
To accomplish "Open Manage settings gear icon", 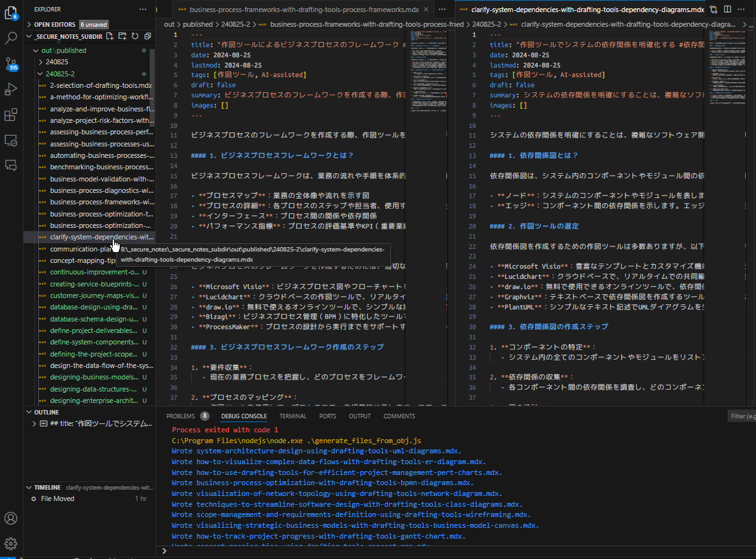I will click(11, 543).
